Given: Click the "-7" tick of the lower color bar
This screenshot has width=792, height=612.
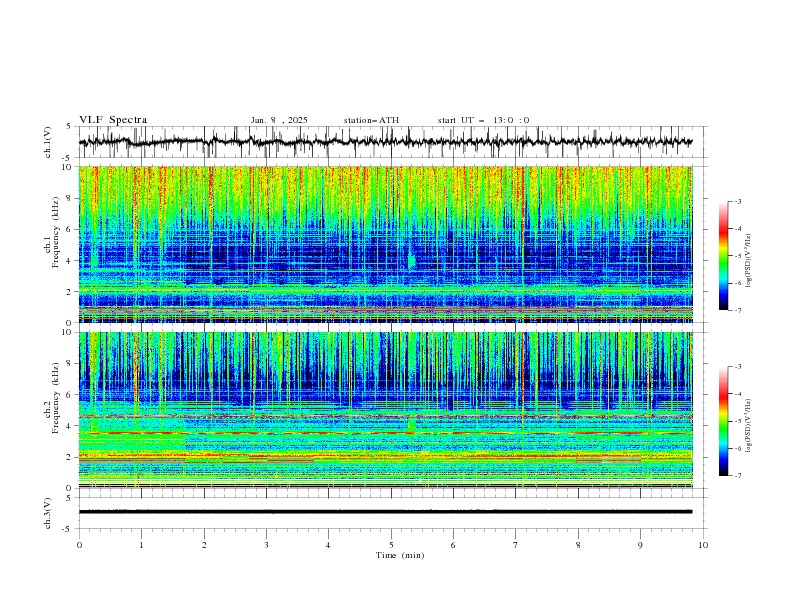Looking at the screenshot, I should click(x=737, y=476).
